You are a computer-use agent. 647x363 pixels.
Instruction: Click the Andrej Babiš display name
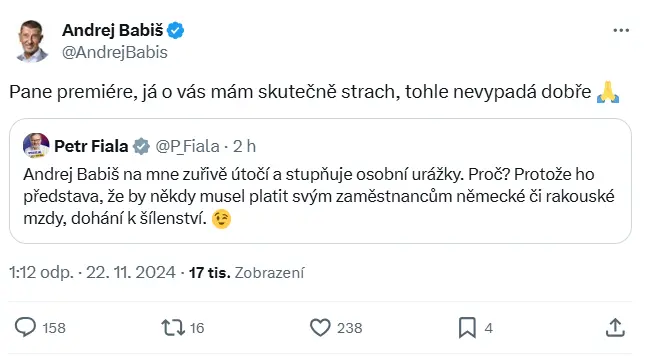pos(113,30)
